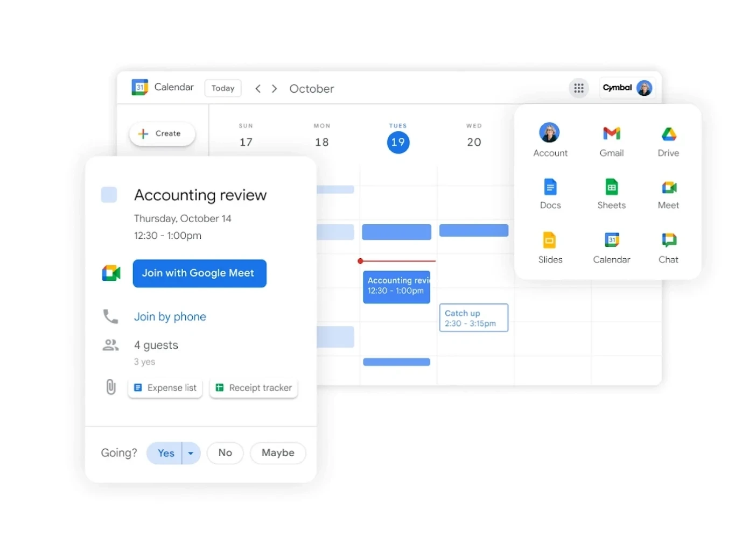Image resolution: width=756 pixels, height=538 pixels.
Task: Click the red current-time marker line
Action: (397, 261)
